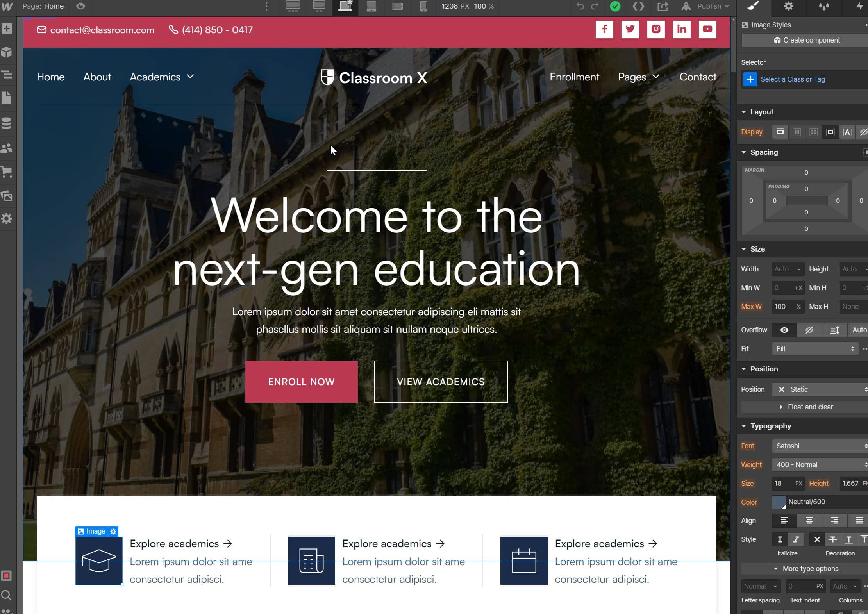The image size is (868, 614).
Task: Click the ENROLL NOW button on hero
Action: pos(302,382)
